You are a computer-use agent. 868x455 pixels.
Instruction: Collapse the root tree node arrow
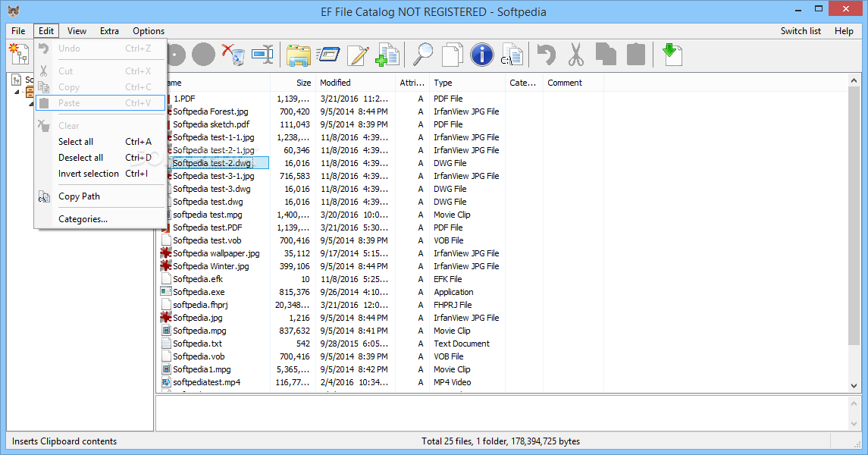17,92
